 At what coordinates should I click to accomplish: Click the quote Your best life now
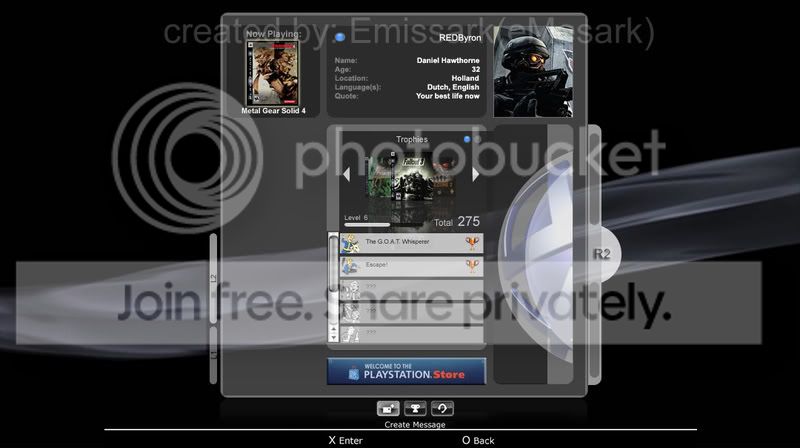pyautogui.click(x=447, y=96)
